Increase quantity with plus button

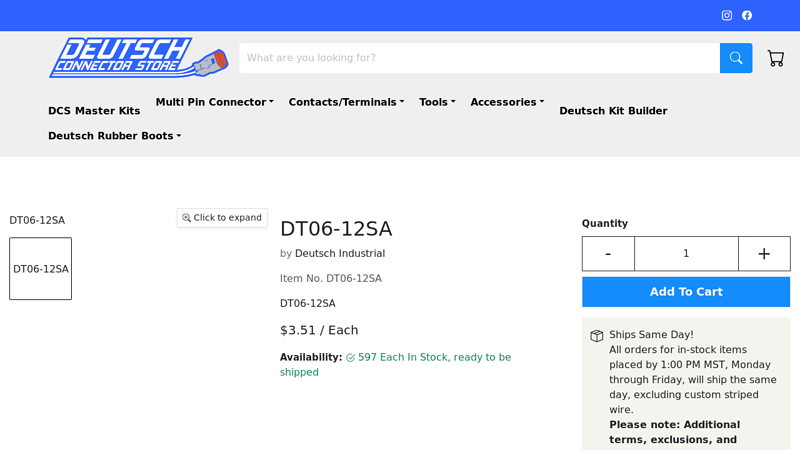click(x=764, y=254)
